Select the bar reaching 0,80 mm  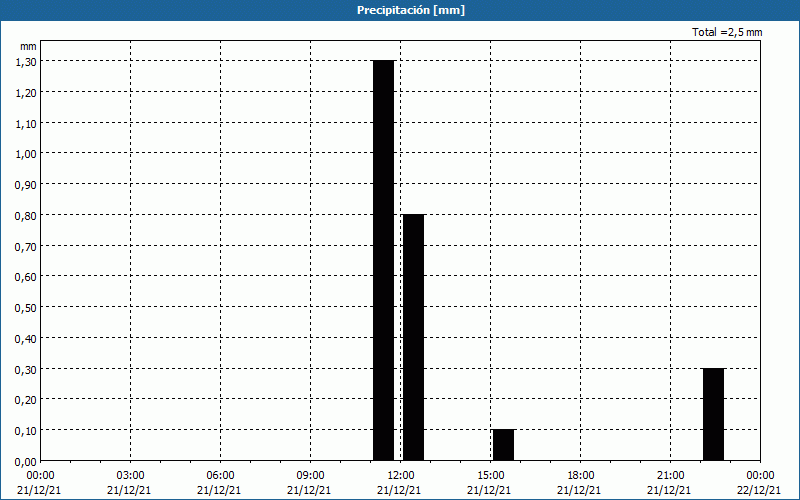tap(413, 337)
